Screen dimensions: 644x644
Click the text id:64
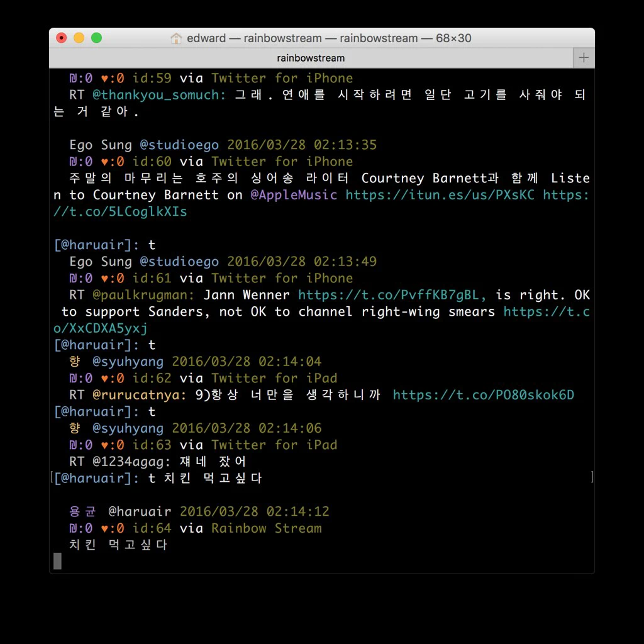(152, 528)
